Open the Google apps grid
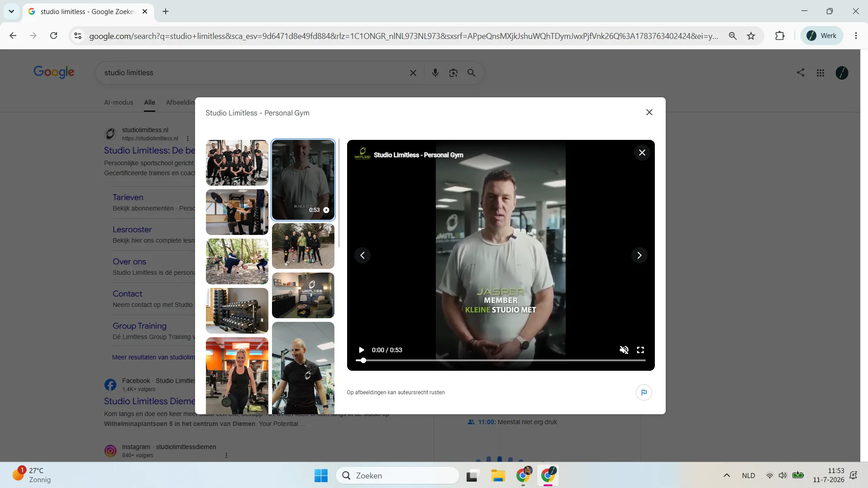868x488 pixels. pyautogui.click(x=820, y=73)
